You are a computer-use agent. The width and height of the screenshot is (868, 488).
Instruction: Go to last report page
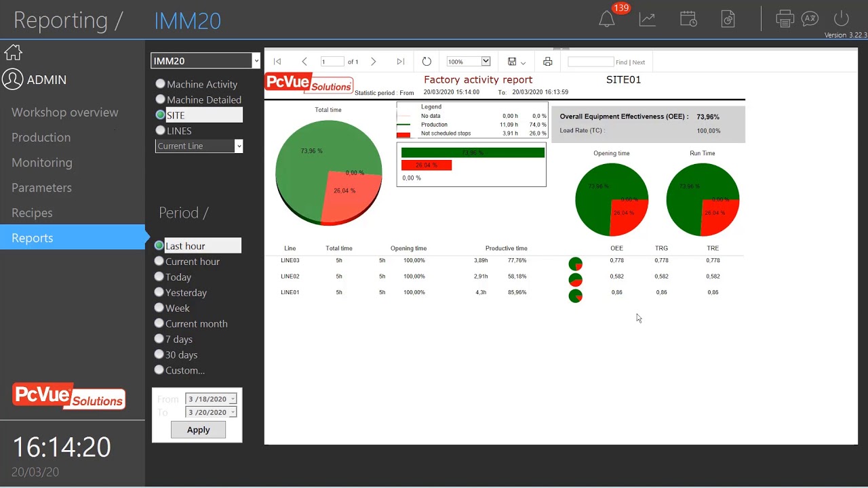pos(401,62)
